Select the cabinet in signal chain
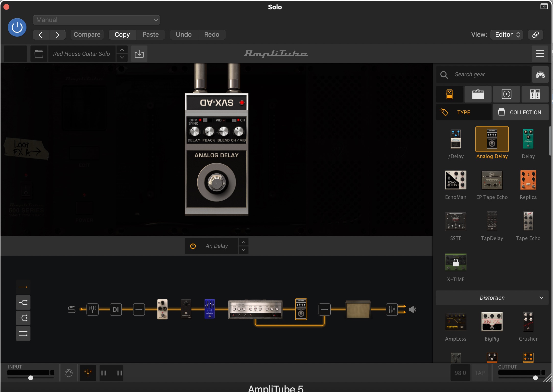Viewport: 553px width, 392px height. (x=358, y=310)
